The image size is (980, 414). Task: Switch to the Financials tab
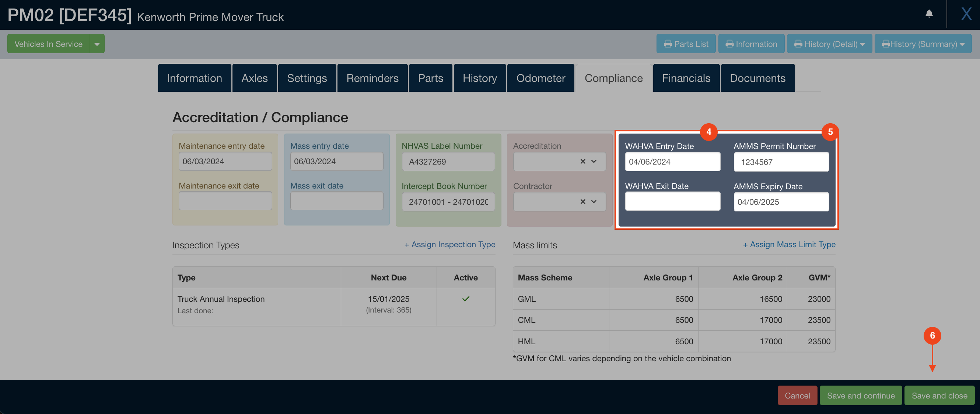pos(686,78)
